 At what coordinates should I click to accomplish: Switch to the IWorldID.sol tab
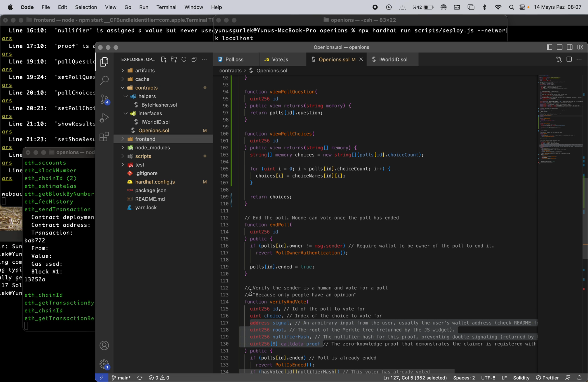click(x=393, y=59)
